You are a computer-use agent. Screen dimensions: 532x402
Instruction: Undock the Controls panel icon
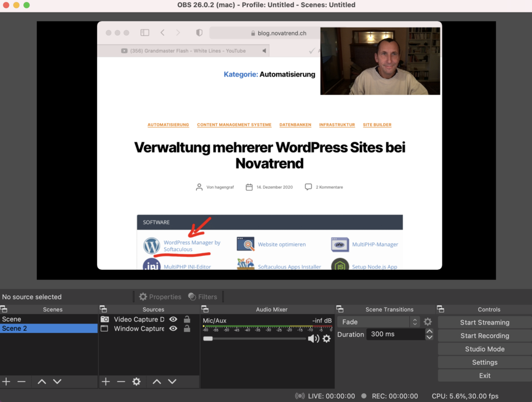coord(441,309)
